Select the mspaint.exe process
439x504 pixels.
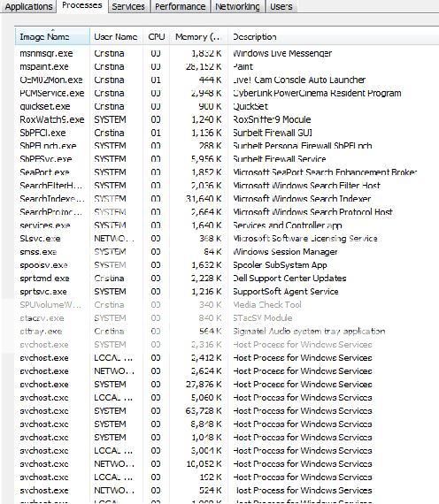(x=227, y=66)
